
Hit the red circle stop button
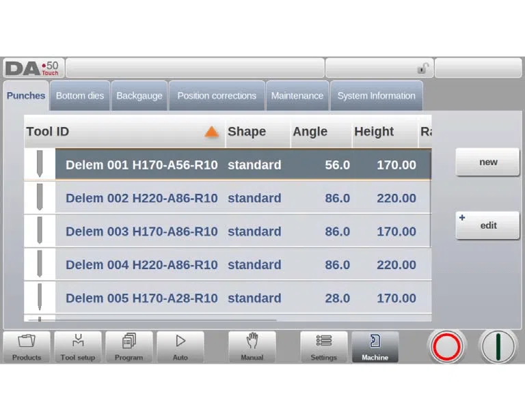tap(446, 347)
